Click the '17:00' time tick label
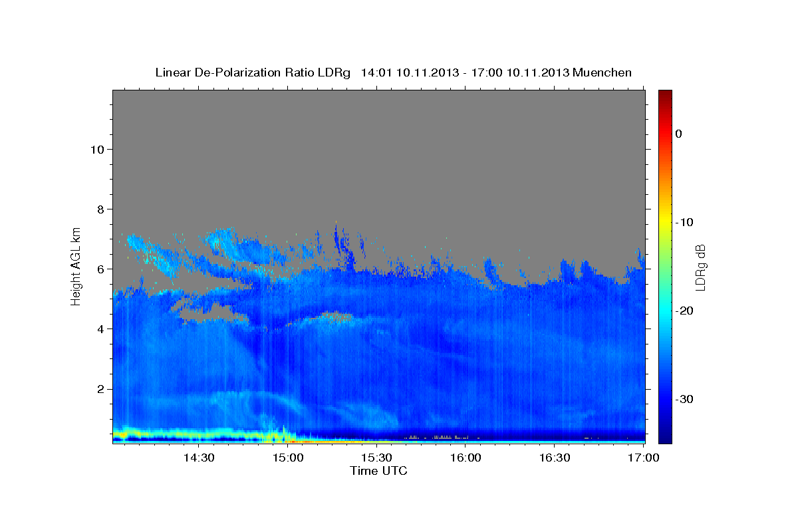 point(643,458)
